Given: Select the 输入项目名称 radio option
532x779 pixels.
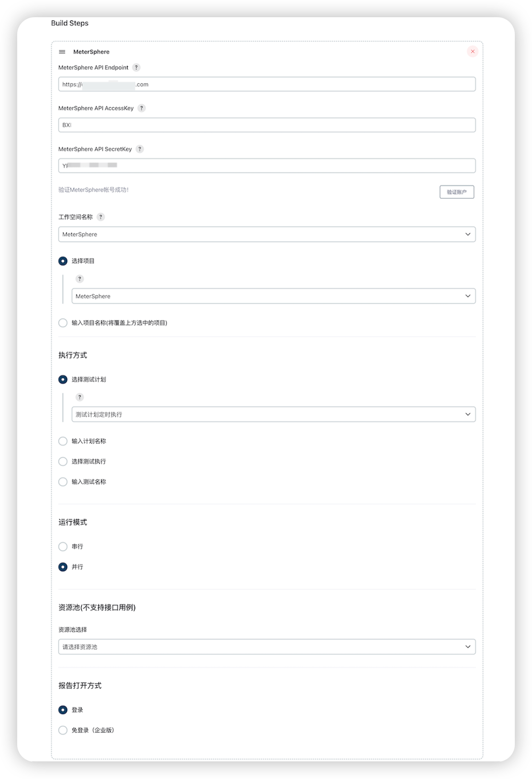Looking at the screenshot, I should tap(63, 323).
